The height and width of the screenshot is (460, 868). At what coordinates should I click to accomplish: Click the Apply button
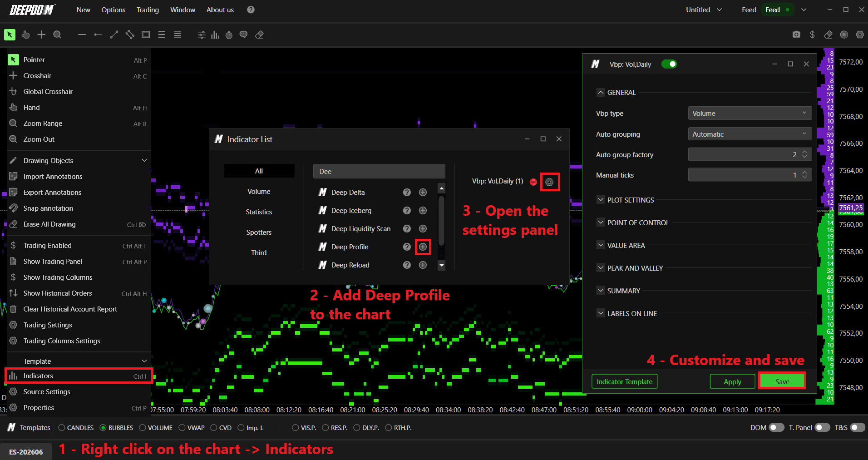click(x=732, y=381)
